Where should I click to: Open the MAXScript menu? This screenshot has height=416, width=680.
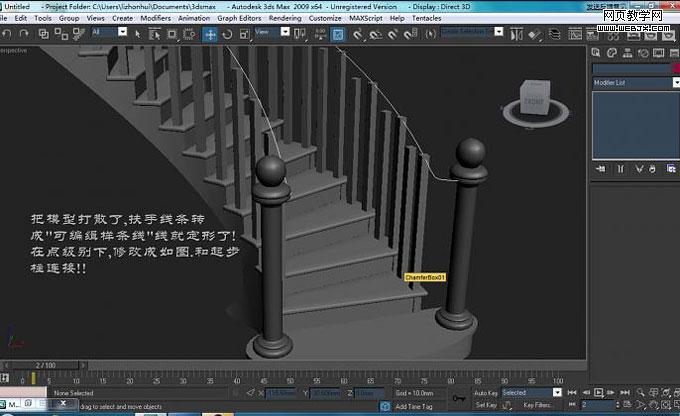pos(366,18)
